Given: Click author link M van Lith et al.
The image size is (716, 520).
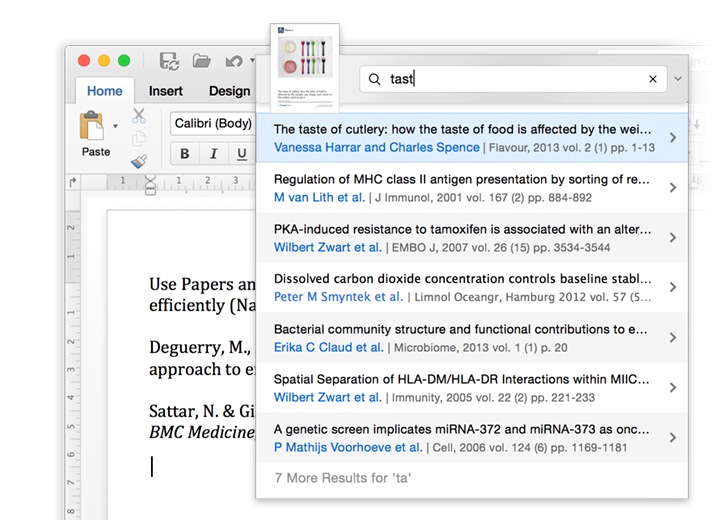Looking at the screenshot, I should [x=319, y=198].
